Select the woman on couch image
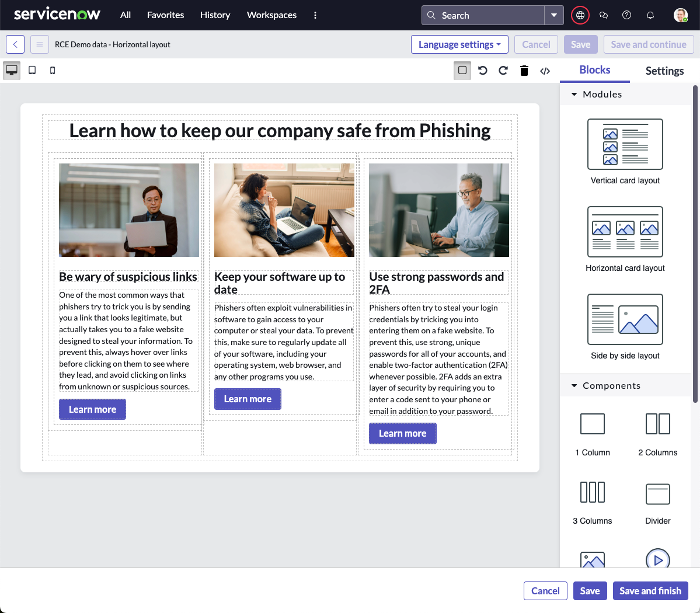 pyautogui.click(x=284, y=210)
